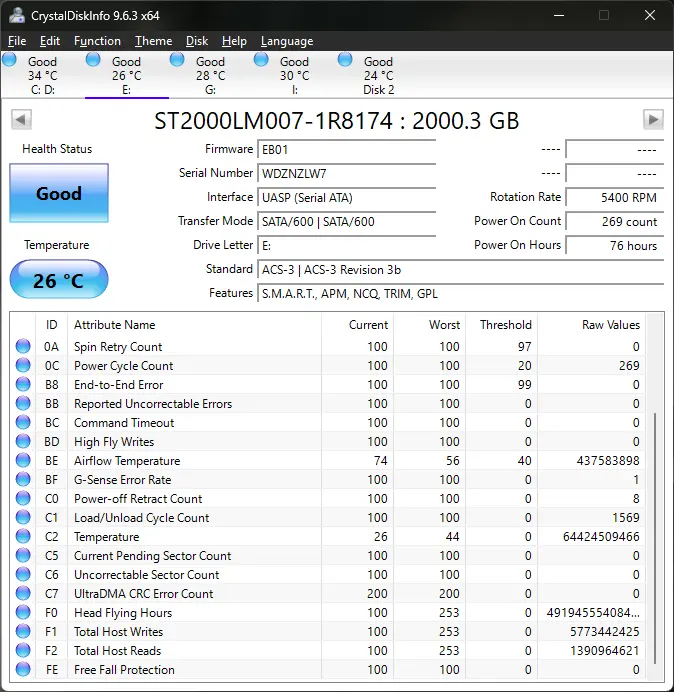This screenshot has width=674, height=692.
Task: Click status icon for Power Cycle Count
Action: click(23, 365)
